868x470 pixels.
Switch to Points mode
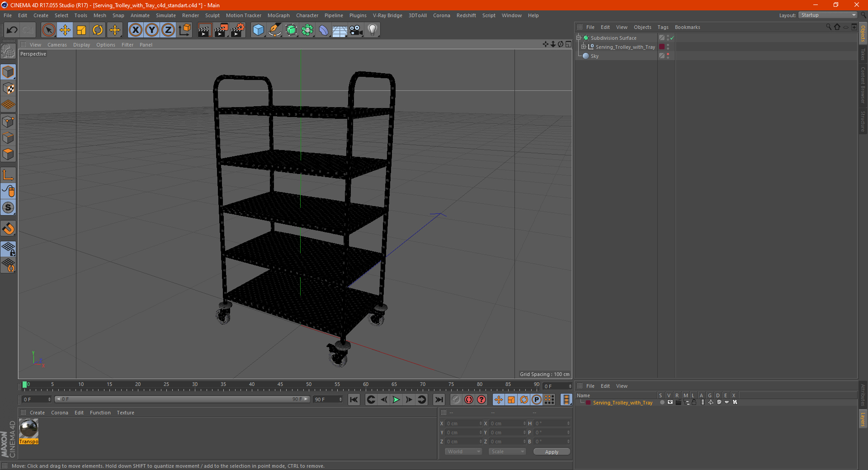point(8,122)
